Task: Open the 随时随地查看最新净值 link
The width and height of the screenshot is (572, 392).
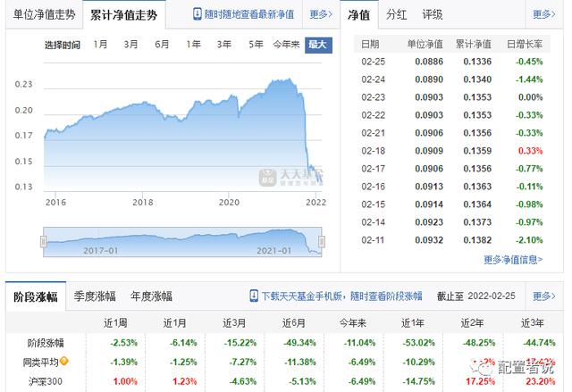Action: click(249, 14)
